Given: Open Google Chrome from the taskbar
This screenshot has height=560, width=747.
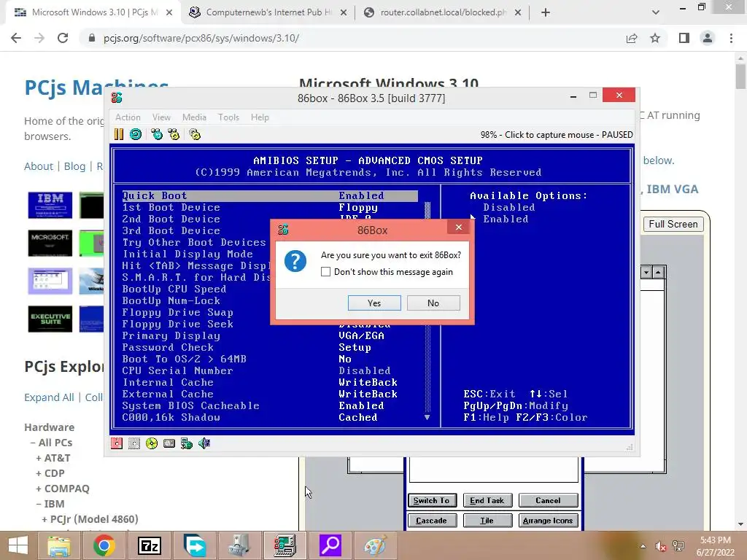Looking at the screenshot, I should coord(104,545).
